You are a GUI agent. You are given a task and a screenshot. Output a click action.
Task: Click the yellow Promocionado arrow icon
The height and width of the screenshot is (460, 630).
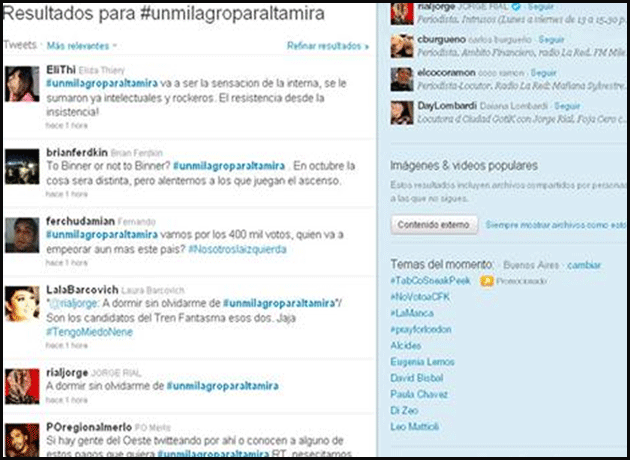tap(486, 282)
